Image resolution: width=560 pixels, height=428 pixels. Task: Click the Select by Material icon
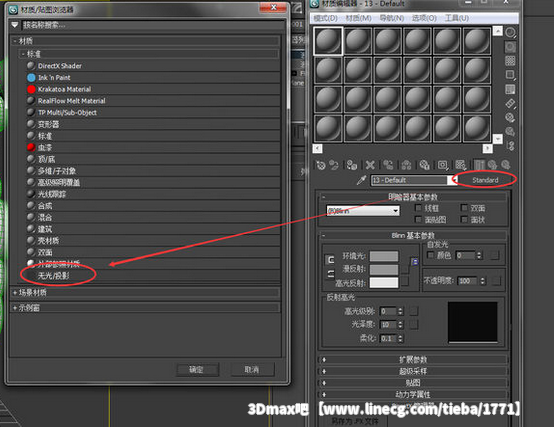[x=510, y=131]
